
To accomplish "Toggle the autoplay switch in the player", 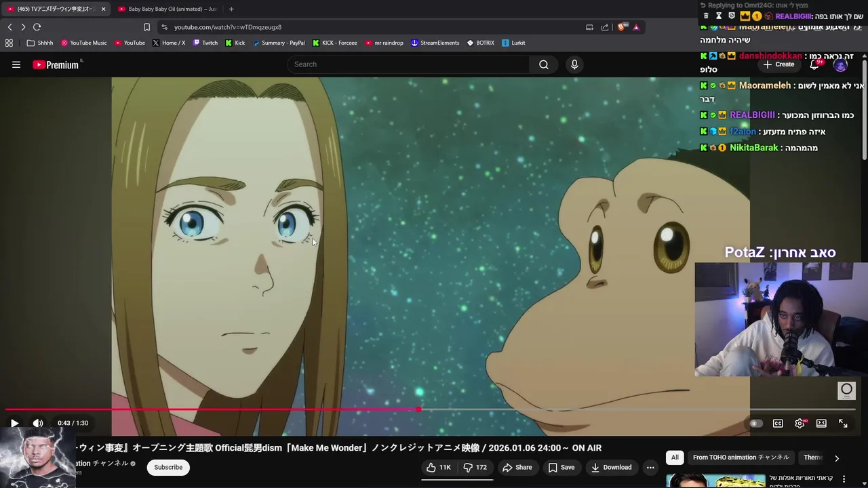I will coord(755,423).
